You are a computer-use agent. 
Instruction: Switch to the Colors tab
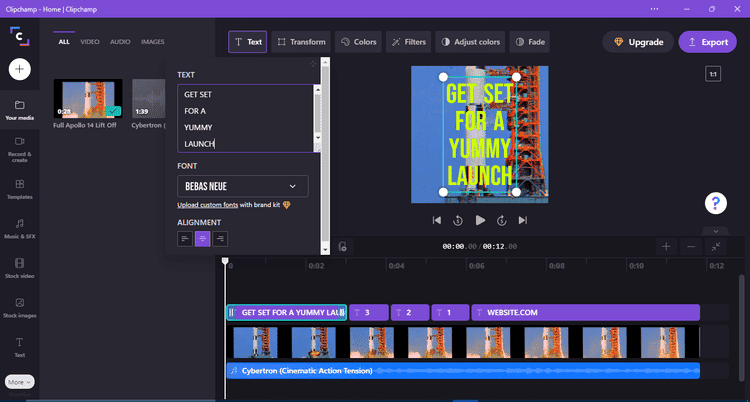(358, 42)
